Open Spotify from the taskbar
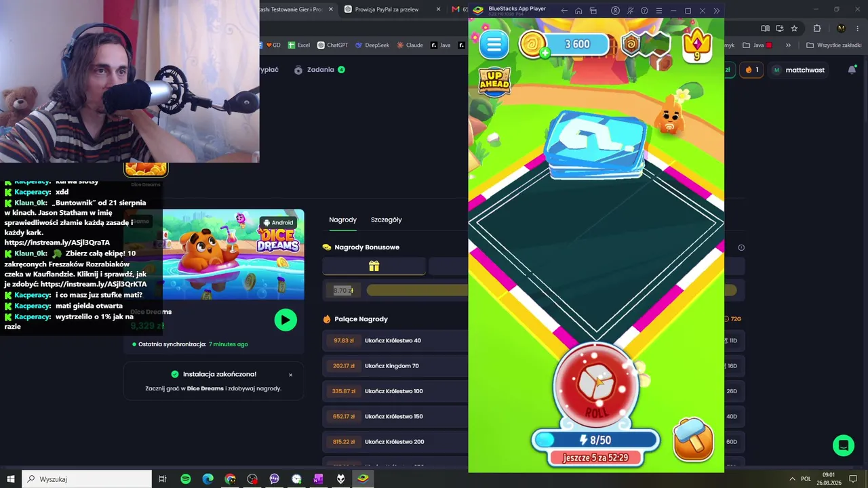 [186, 479]
